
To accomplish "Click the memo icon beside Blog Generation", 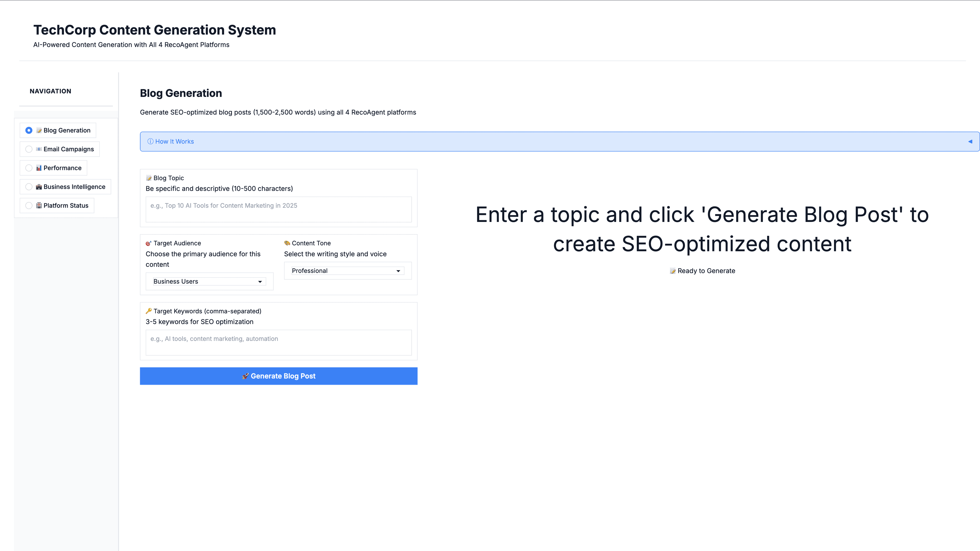I will (x=39, y=130).
